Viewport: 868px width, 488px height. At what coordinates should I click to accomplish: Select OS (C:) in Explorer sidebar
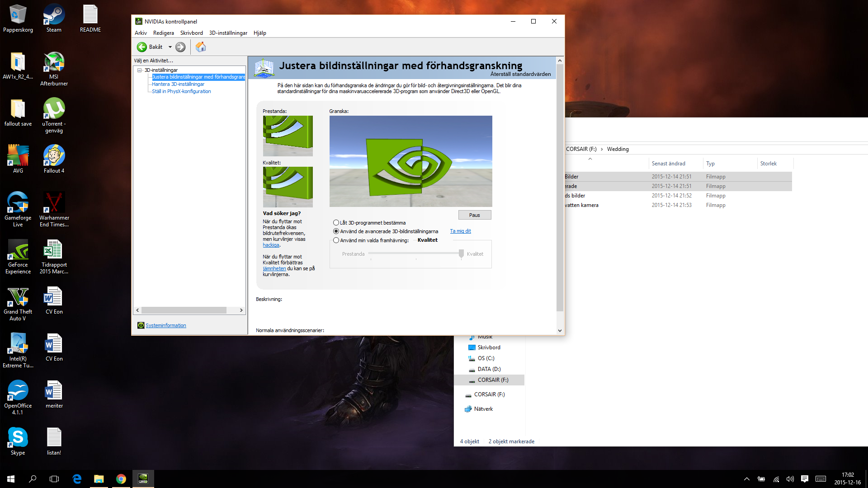[x=486, y=358]
